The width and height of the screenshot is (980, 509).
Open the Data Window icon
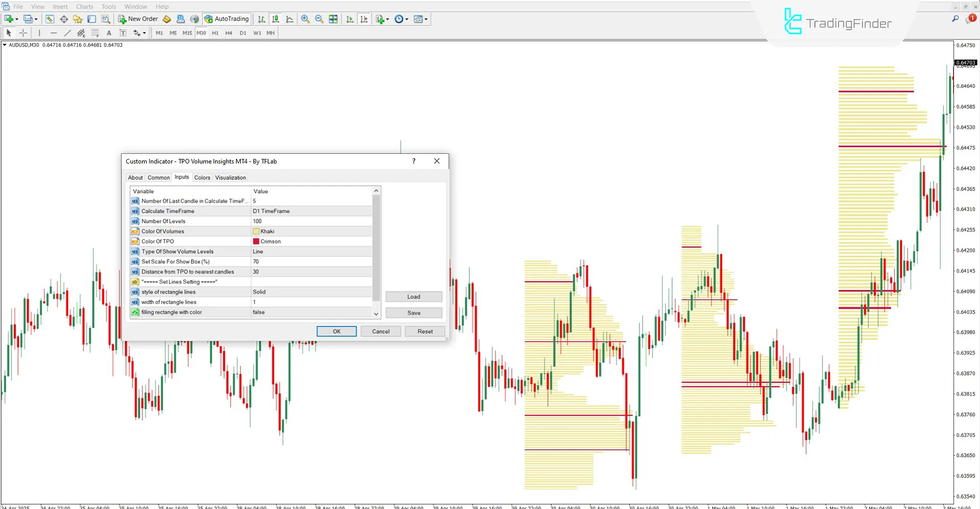click(x=64, y=19)
